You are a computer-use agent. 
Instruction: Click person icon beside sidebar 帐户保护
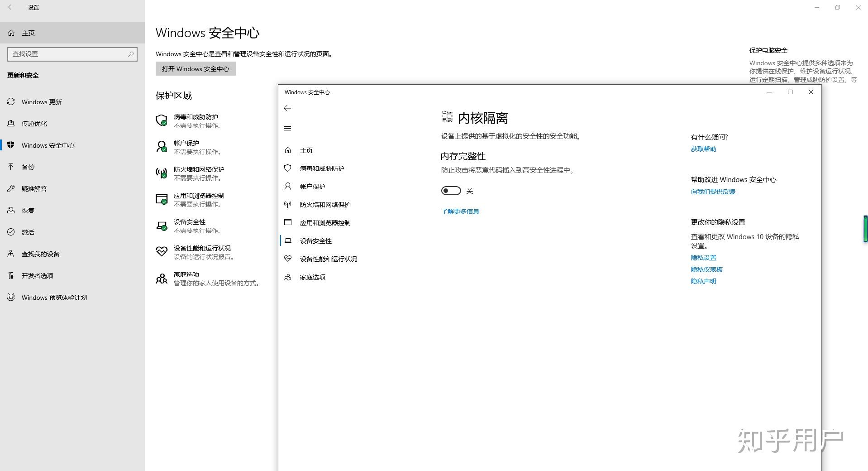(x=287, y=186)
